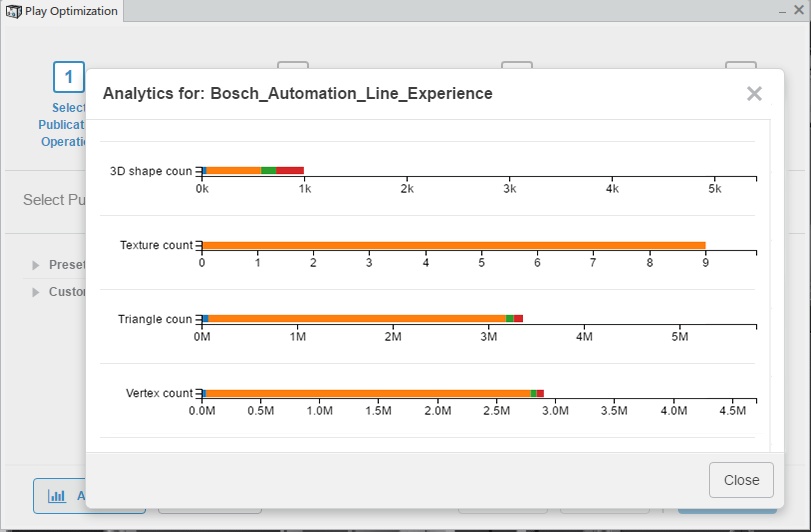Click the '3M' axis label on Triangle chart
Screen dimensions: 811x532
tap(488, 337)
